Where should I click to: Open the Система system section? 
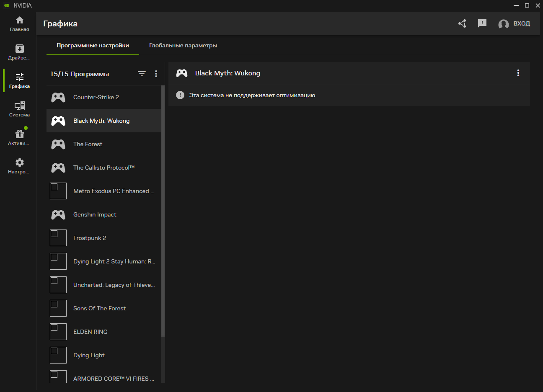[x=19, y=109]
